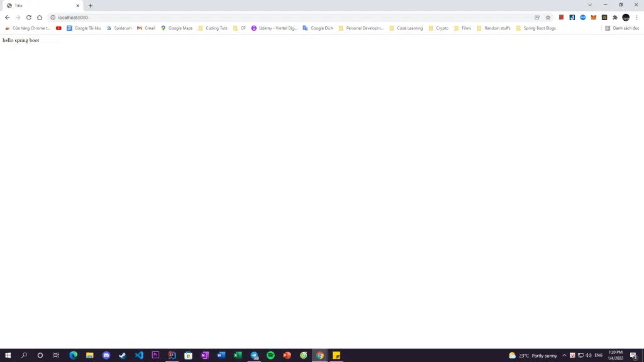The height and width of the screenshot is (362, 644).
Task: Open Sticky Notes from taskbar
Action: 336,356
